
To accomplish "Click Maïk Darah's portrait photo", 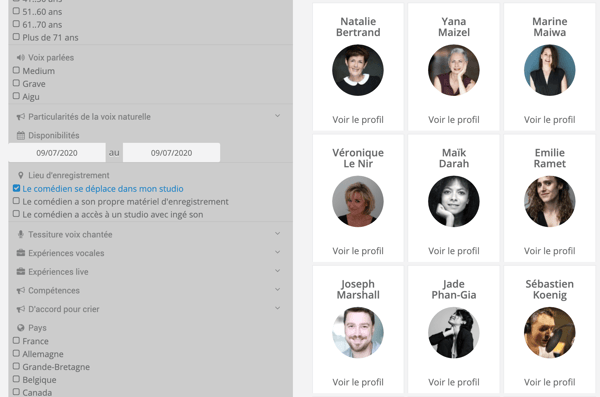I will (x=453, y=201).
